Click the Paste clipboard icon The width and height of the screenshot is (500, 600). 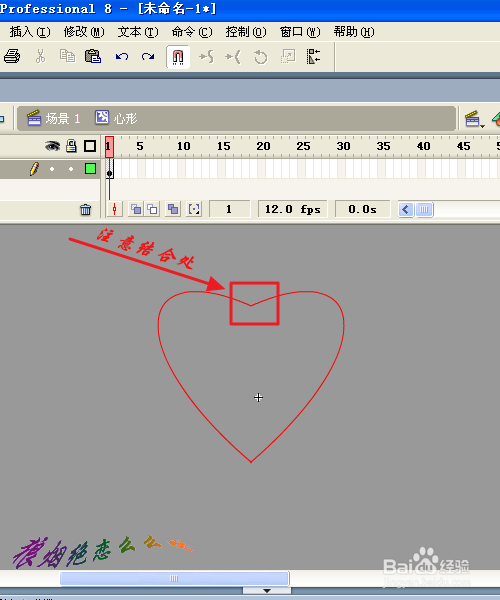pyautogui.click(x=93, y=57)
